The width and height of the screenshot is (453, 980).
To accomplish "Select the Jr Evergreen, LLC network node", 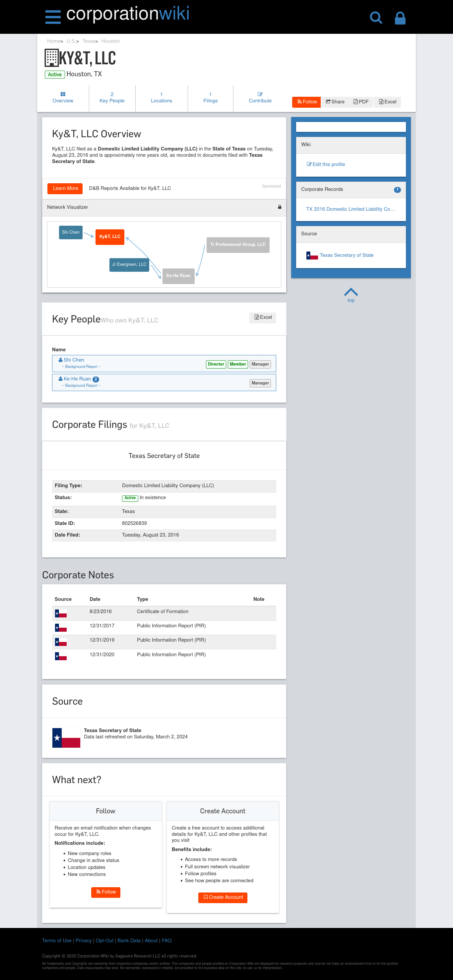I will coord(129,265).
